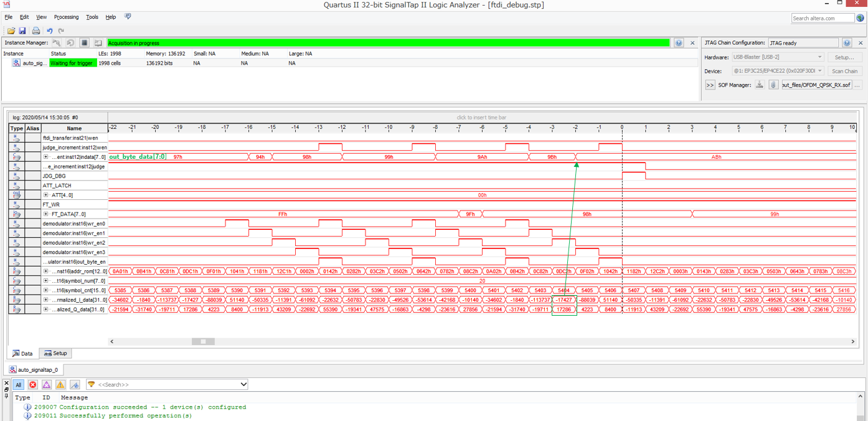The image size is (868, 421).
Task: Close the Instance Manager panel
Action: (x=692, y=43)
